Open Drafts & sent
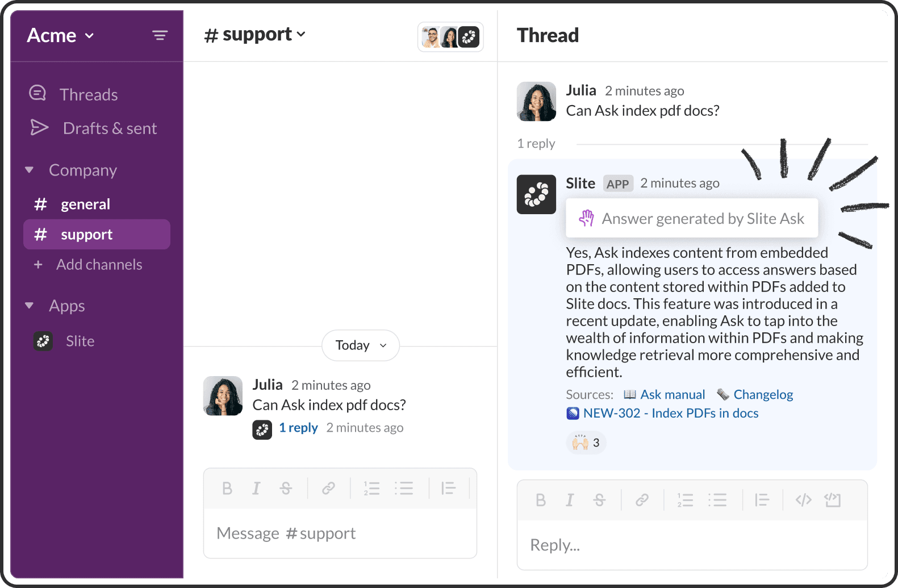This screenshot has height=588, width=898. click(93, 128)
